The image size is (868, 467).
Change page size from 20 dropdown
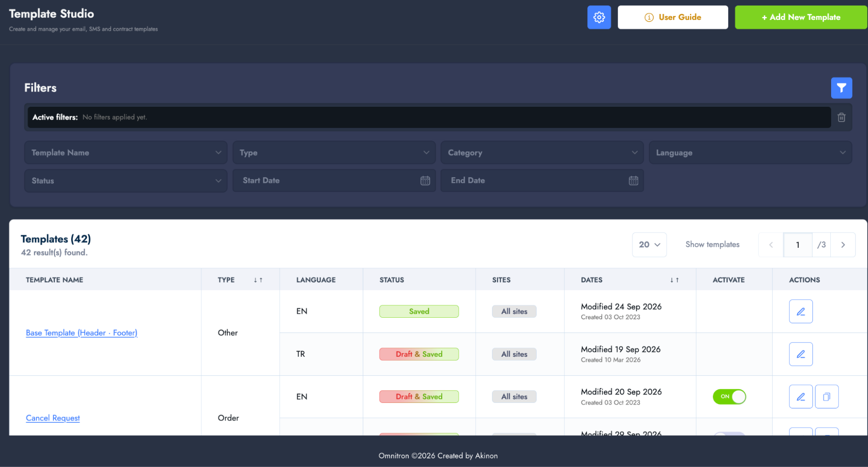click(649, 245)
